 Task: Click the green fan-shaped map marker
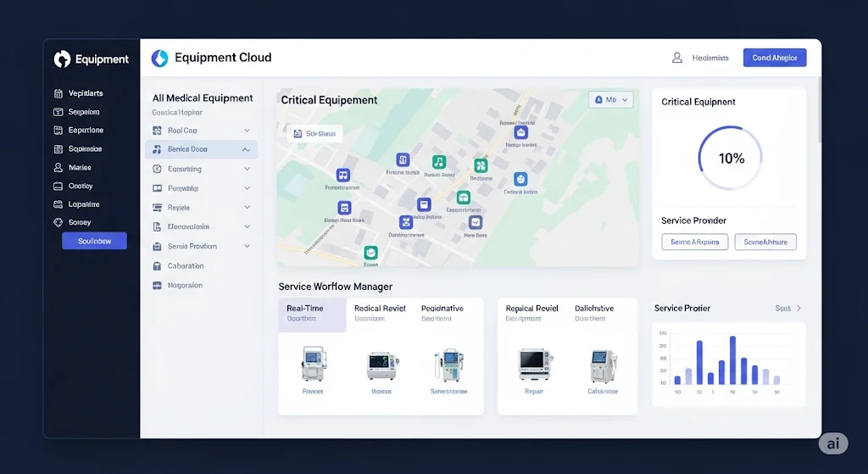[481, 165]
